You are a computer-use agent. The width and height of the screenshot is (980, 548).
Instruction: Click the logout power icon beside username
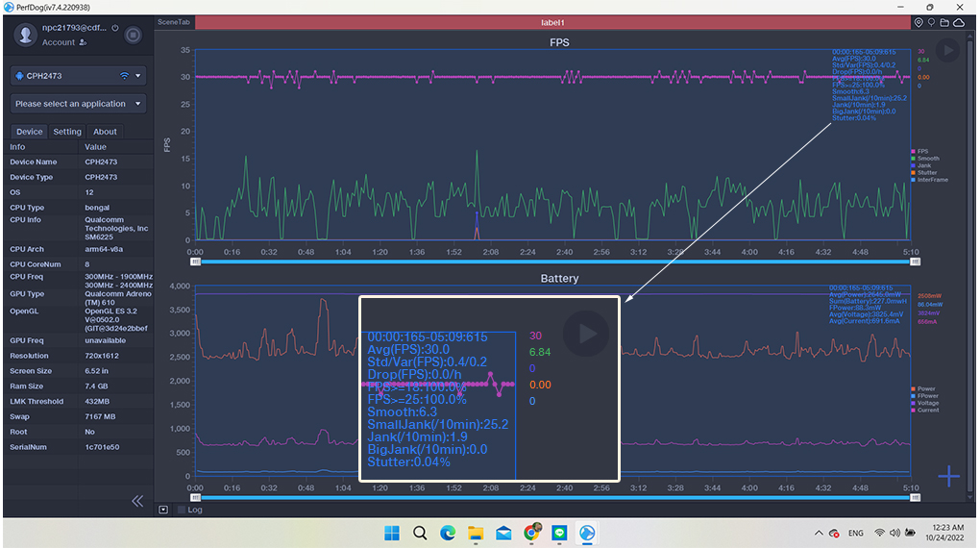click(115, 28)
